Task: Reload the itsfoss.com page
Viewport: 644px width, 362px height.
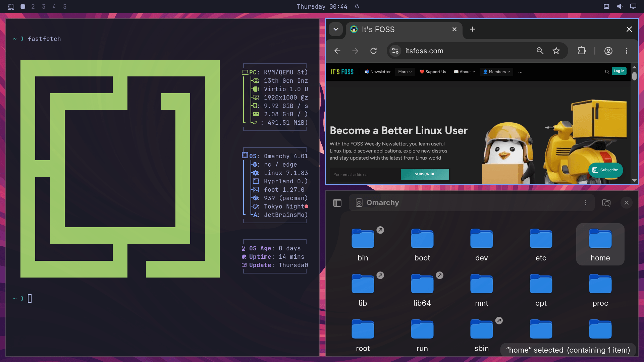Action: click(373, 51)
